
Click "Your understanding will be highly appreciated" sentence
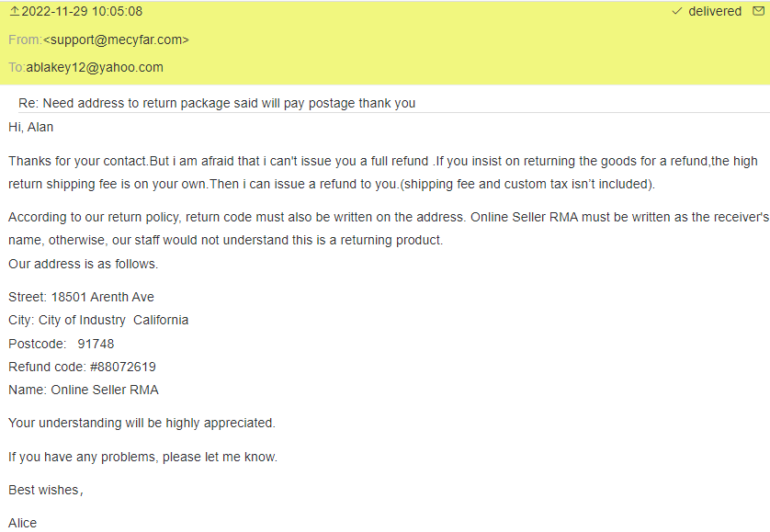click(142, 424)
